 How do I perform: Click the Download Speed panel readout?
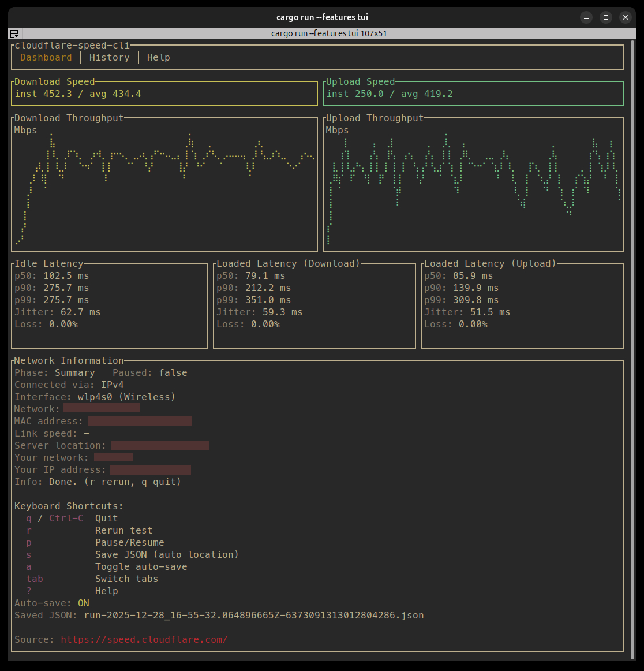pyautogui.click(x=78, y=94)
